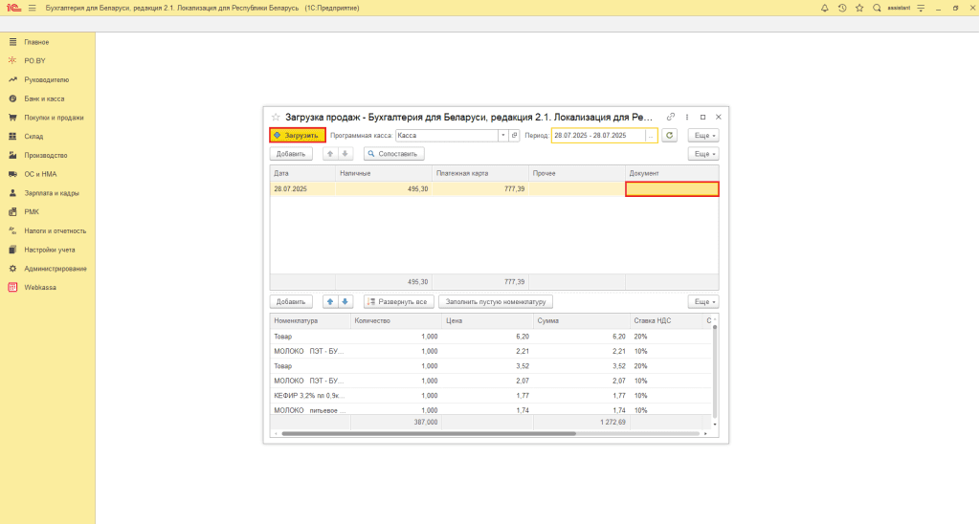Move the upper table row down

coord(345,154)
